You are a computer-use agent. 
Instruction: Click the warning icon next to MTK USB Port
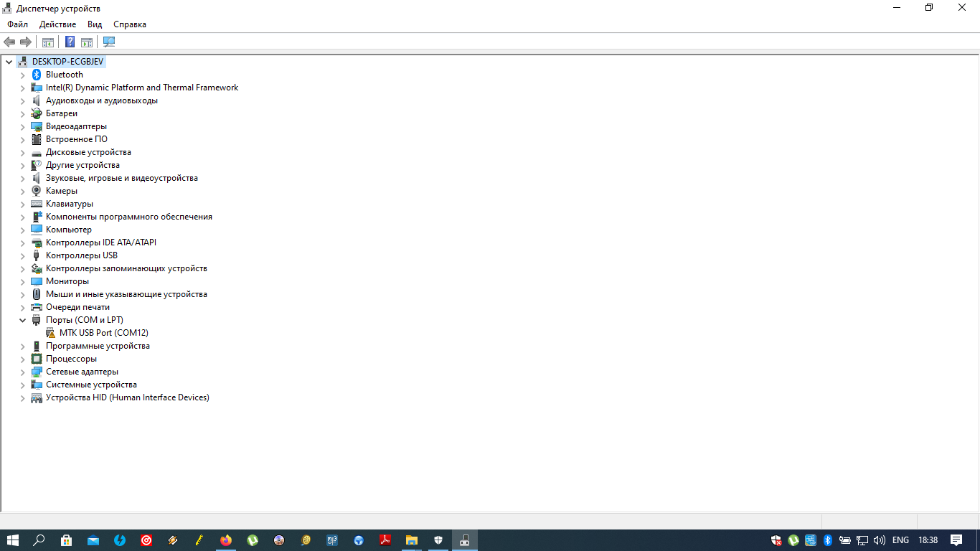50,333
